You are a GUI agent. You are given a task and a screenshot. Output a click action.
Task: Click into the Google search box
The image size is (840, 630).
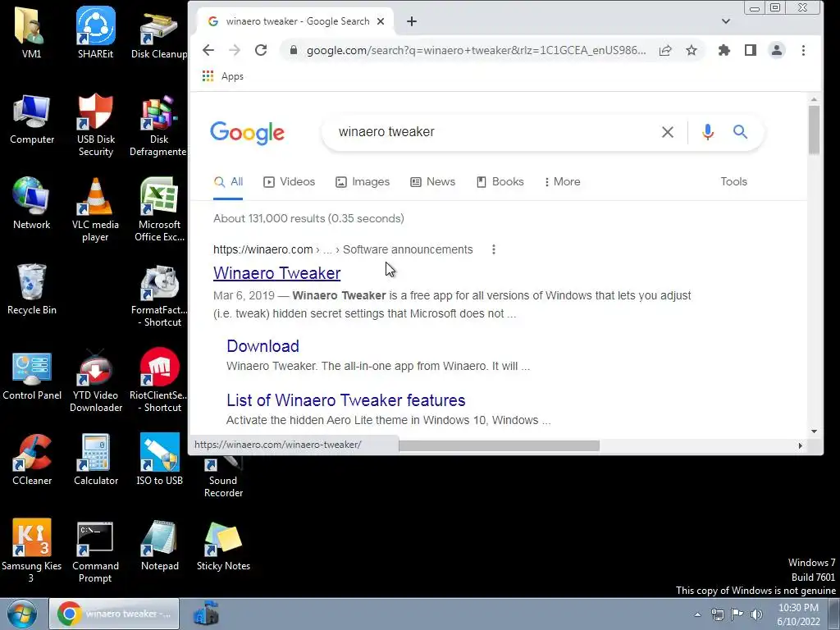[493, 132]
